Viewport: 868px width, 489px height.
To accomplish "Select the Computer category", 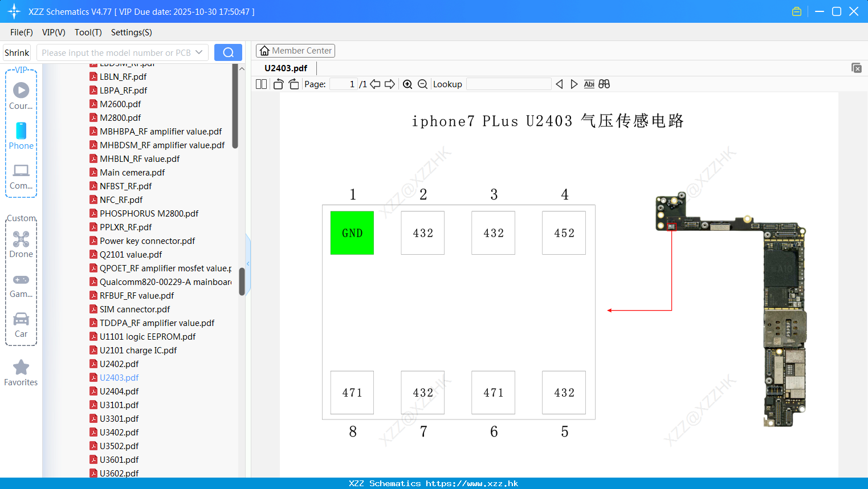I will [x=21, y=177].
